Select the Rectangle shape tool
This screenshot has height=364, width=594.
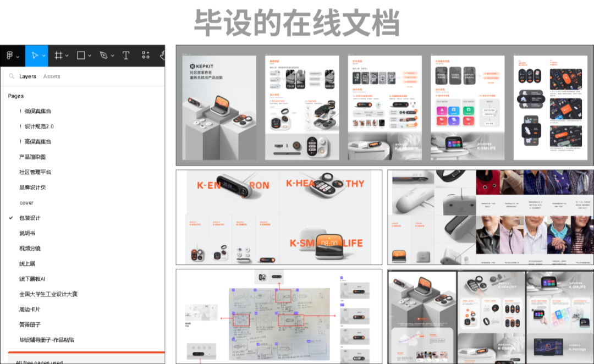[x=81, y=56]
